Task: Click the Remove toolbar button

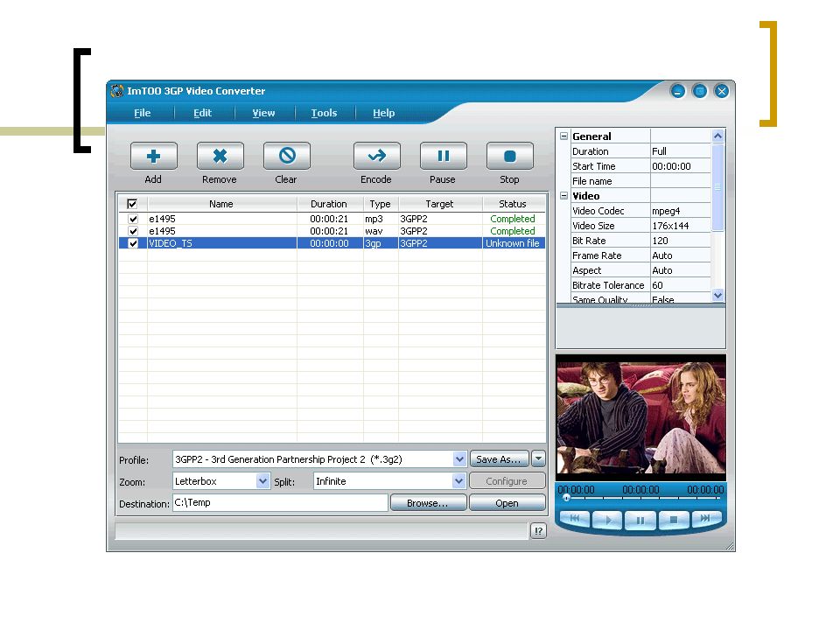Action: click(220, 156)
